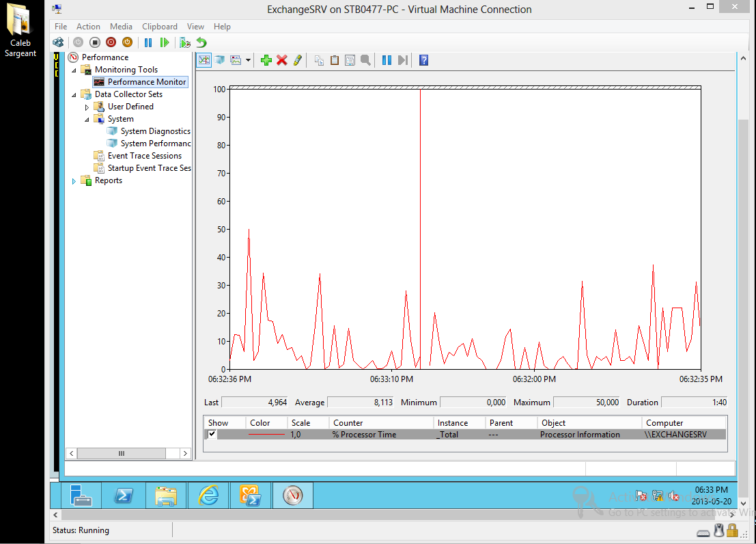Viewport: 756px width, 544px height.
Task: Select Event Trace Sessions item
Action: [x=145, y=156]
